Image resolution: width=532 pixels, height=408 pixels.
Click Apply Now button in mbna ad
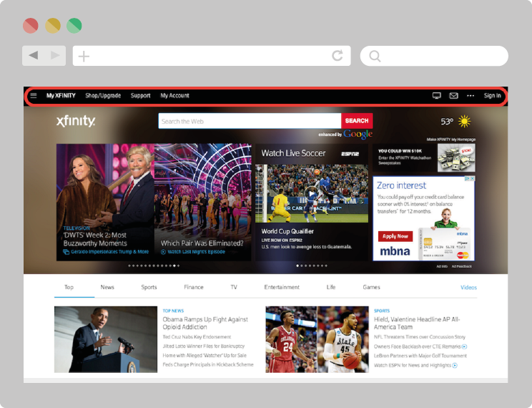pos(395,236)
